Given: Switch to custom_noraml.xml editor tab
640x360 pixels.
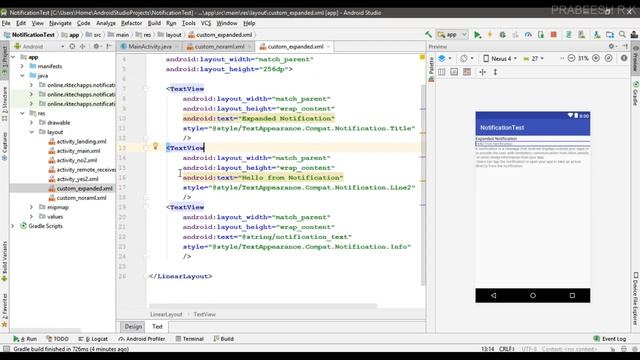Looking at the screenshot, I should click(x=219, y=47).
